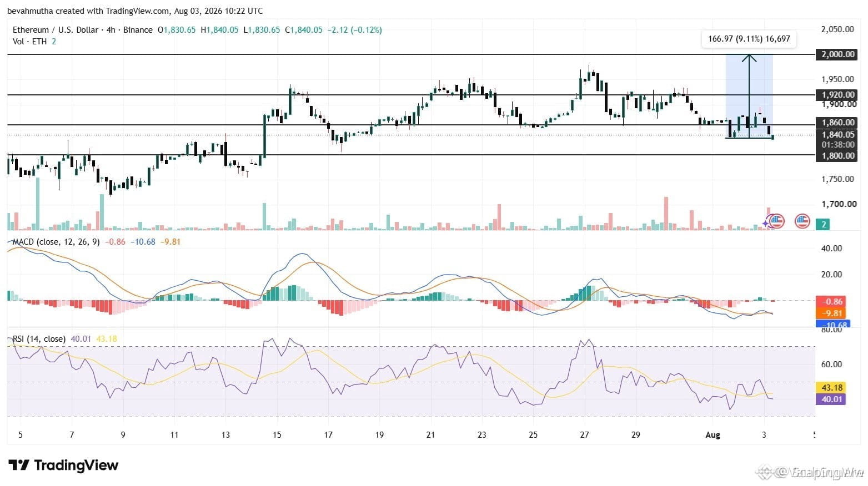Click the black 2,000.00 price line label
The width and height of the screenshot is (868, 486).
838,54
